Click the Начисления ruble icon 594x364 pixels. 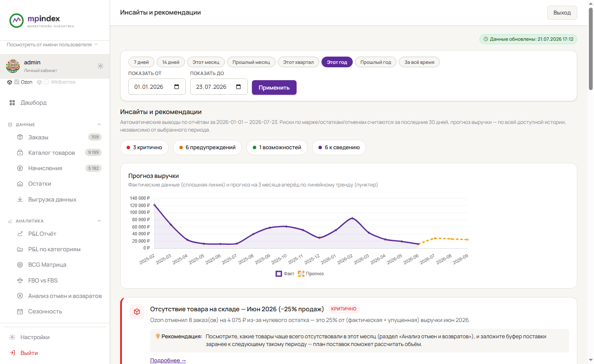[x=20, y=168]
